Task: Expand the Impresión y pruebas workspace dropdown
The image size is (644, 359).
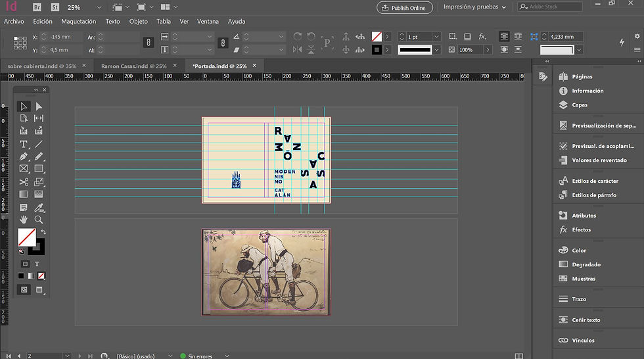Action: point(475,7)
